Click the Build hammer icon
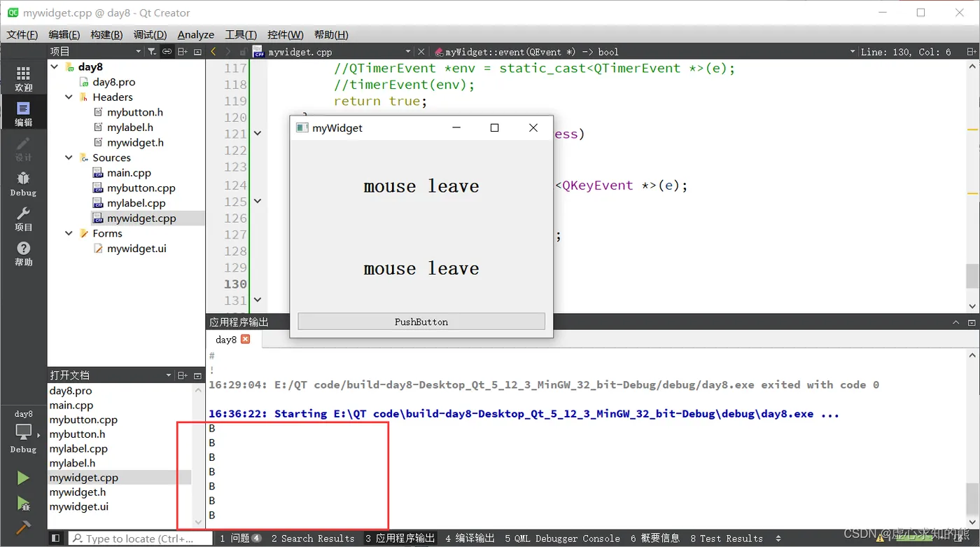This screenshot has height=547, width=980. [x=23, y=527]
